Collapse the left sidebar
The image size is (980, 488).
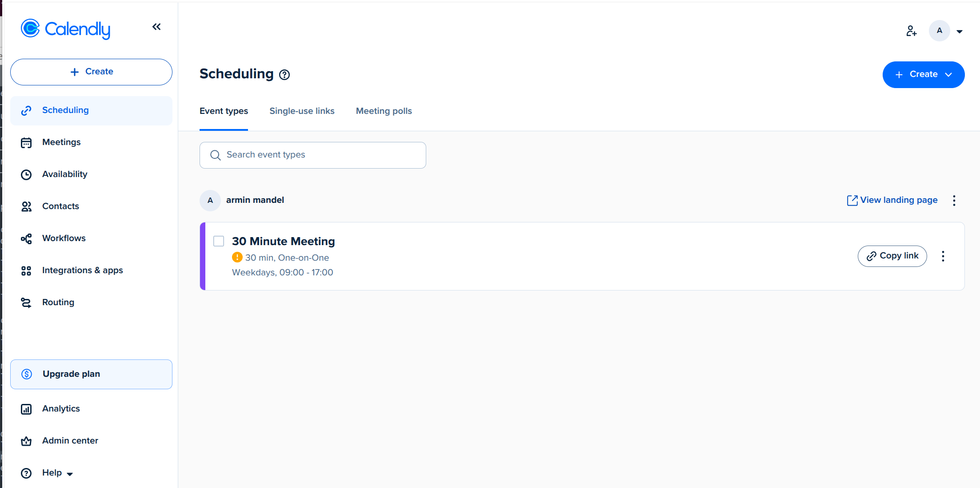pyautogui.click(x=156, y=27)
